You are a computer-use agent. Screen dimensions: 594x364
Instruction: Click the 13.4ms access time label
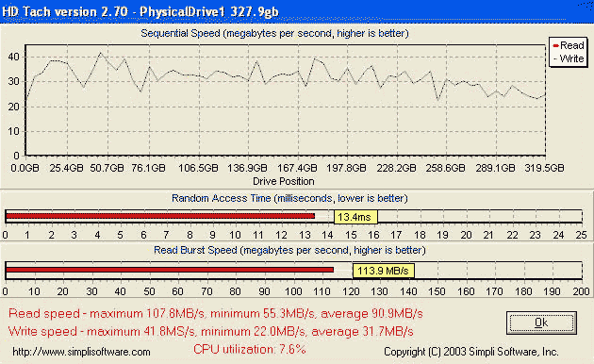[x=355, y=217]
